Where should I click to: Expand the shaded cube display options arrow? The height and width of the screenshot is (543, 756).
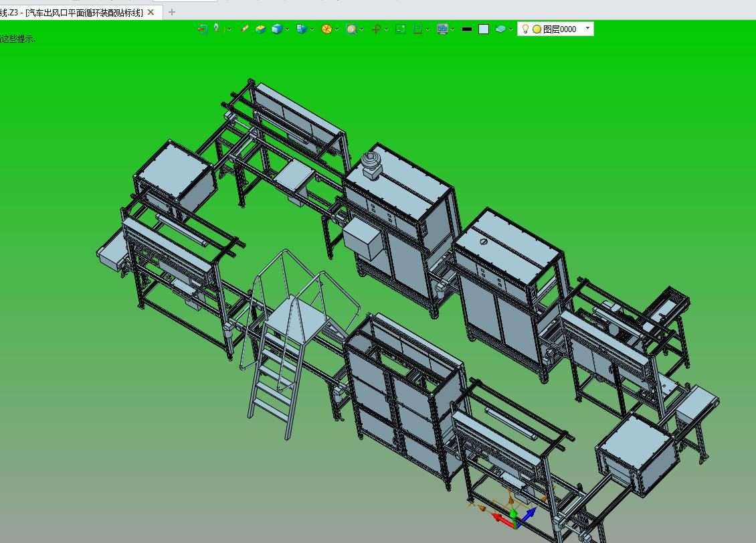(x=288, y=29)
